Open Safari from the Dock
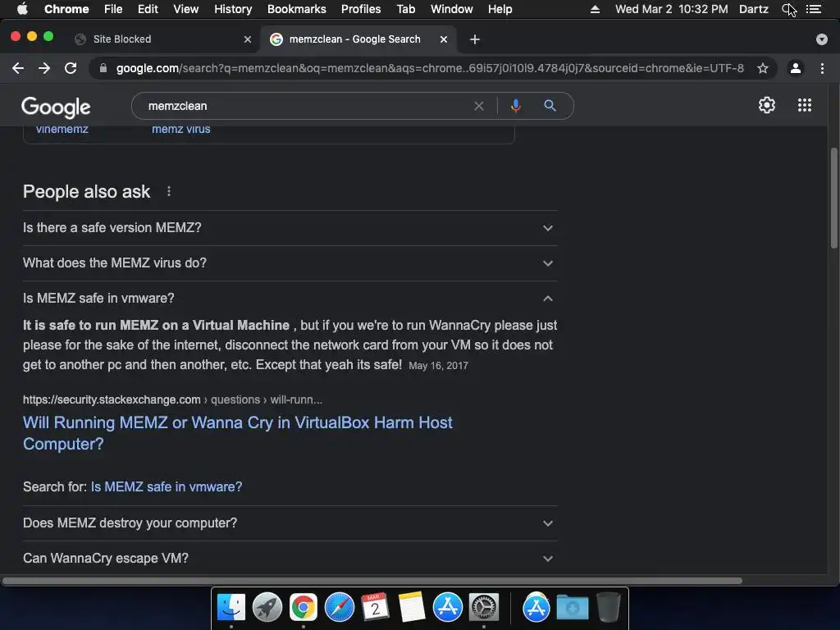This screenshot has height=630, width=840. click(x=339, y=608)
